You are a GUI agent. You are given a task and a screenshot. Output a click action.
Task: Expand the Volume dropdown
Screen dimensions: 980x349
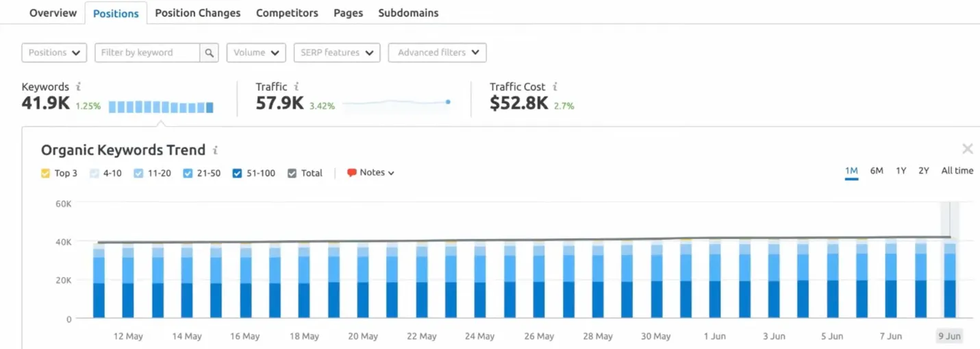pyautogui.click(x=256, y=53)
